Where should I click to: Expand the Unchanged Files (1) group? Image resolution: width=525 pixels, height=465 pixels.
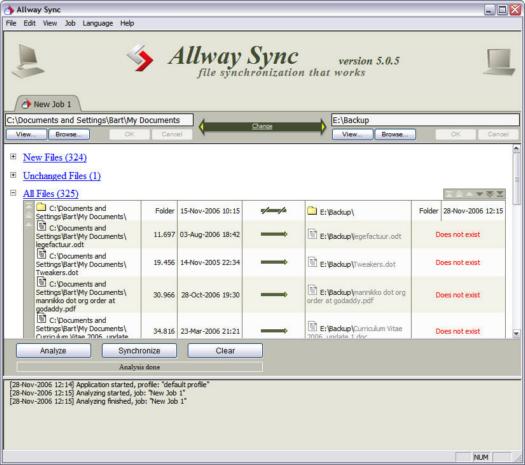tap(13, 175)
